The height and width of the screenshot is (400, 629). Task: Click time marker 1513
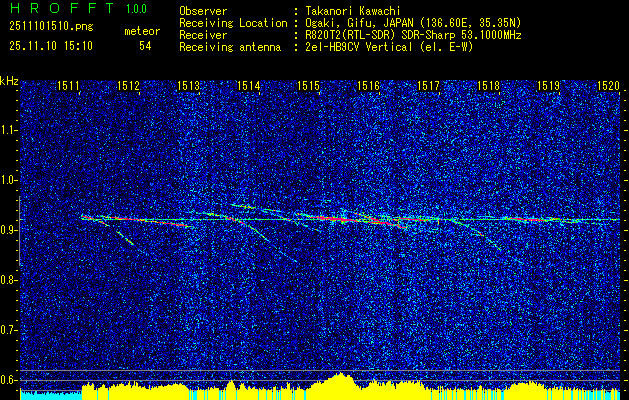click(x=188, y=85)
